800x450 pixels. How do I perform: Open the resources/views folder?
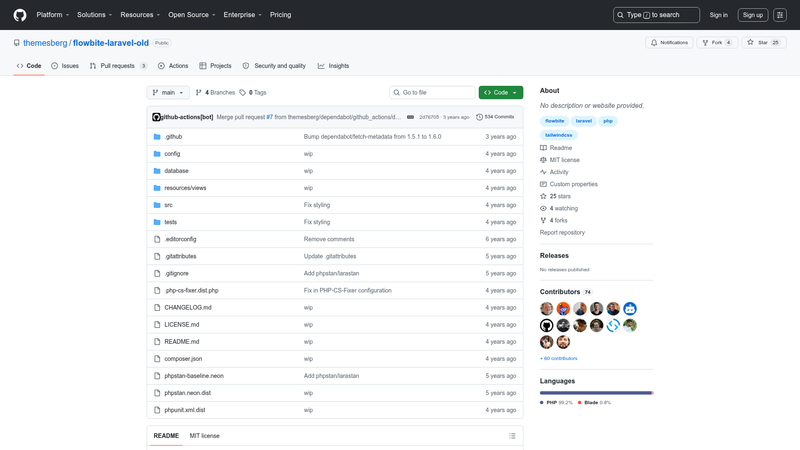[185, 188]
